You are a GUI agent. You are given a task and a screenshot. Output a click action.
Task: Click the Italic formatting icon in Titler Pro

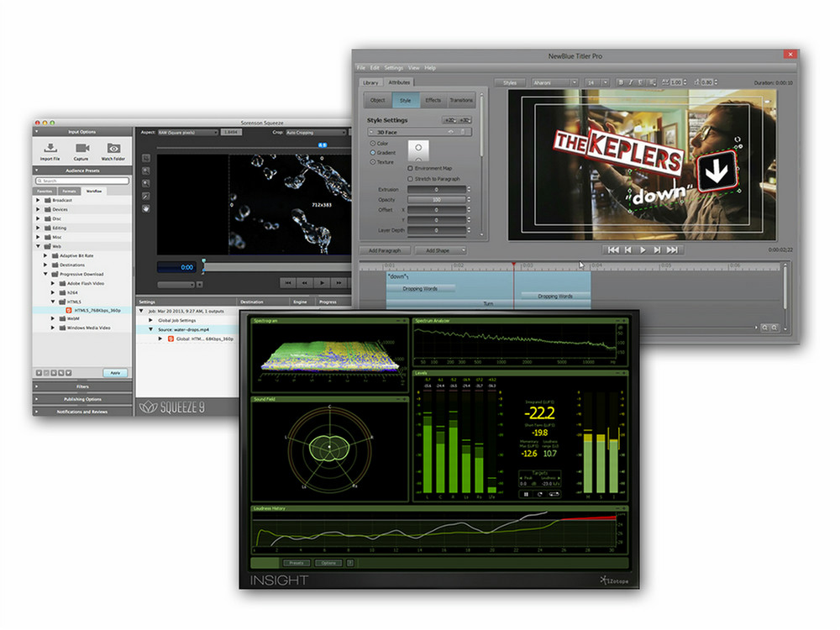631,82
